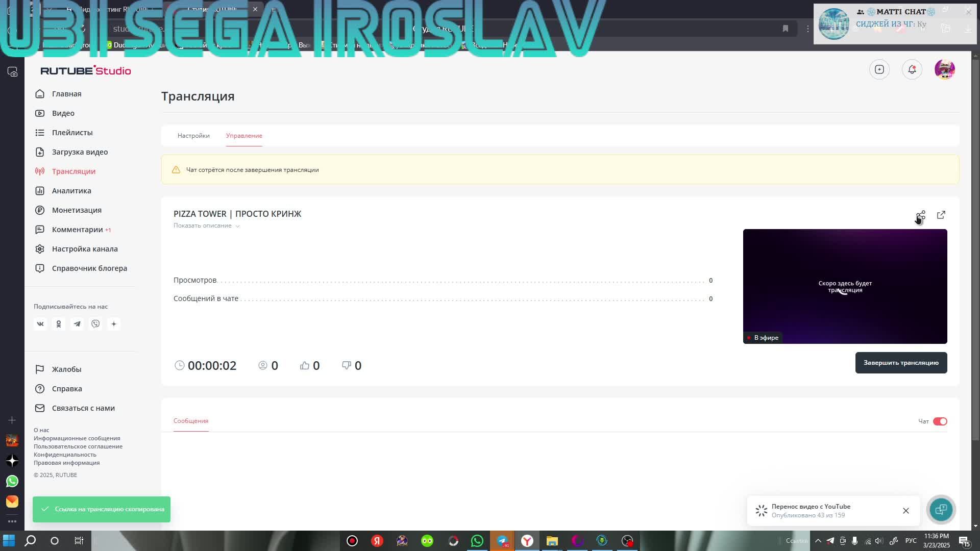Open Telegram from the taskbar
The height and width of the screenshot is (551, 980).
[x=502, y=541]
